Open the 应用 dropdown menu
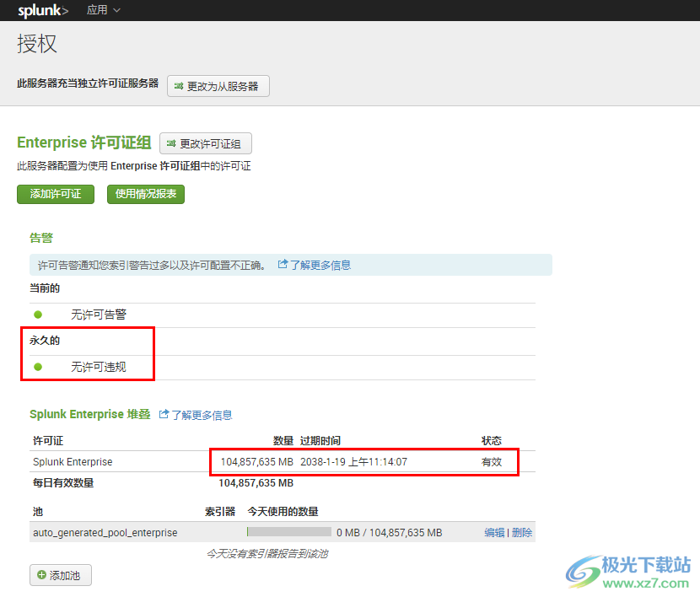700x597 pixels. (103, 10)
